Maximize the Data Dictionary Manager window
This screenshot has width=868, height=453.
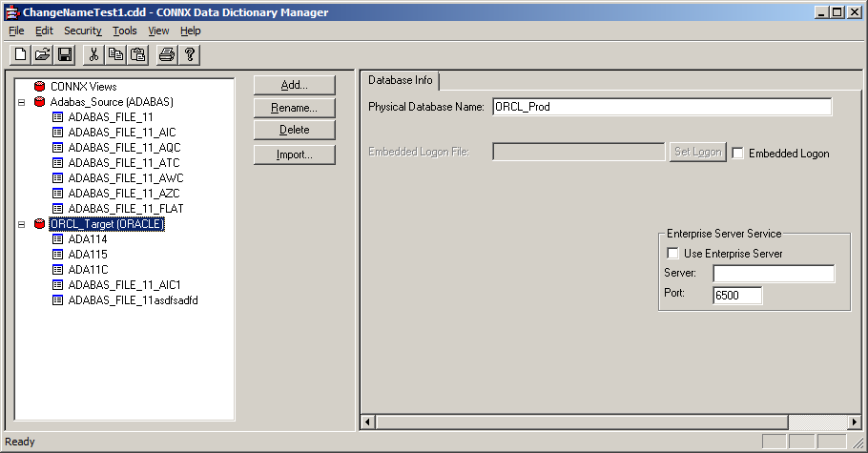(x=837, y=12)
